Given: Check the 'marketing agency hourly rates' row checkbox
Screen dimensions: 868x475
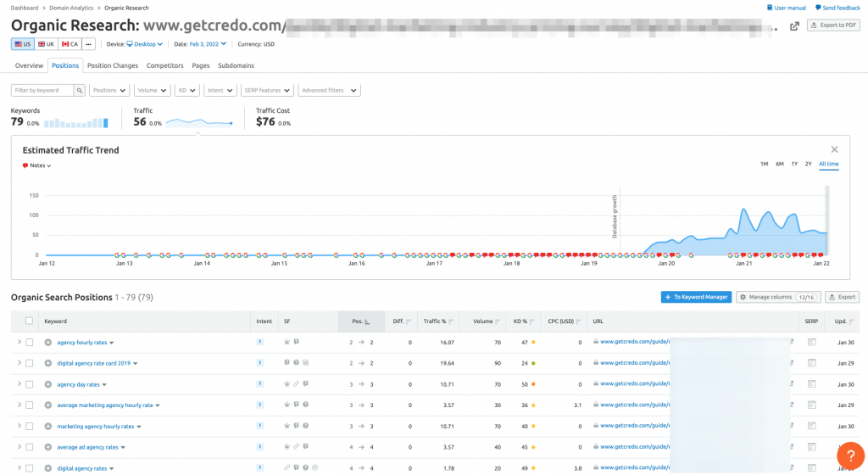Looking at the screenshot, I should pos(30,427).
